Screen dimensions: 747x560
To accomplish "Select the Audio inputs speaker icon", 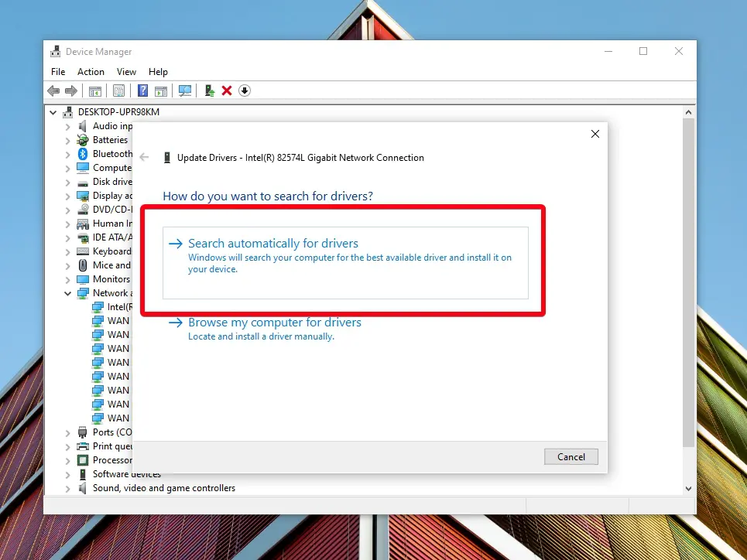I will tap(83, 126).
